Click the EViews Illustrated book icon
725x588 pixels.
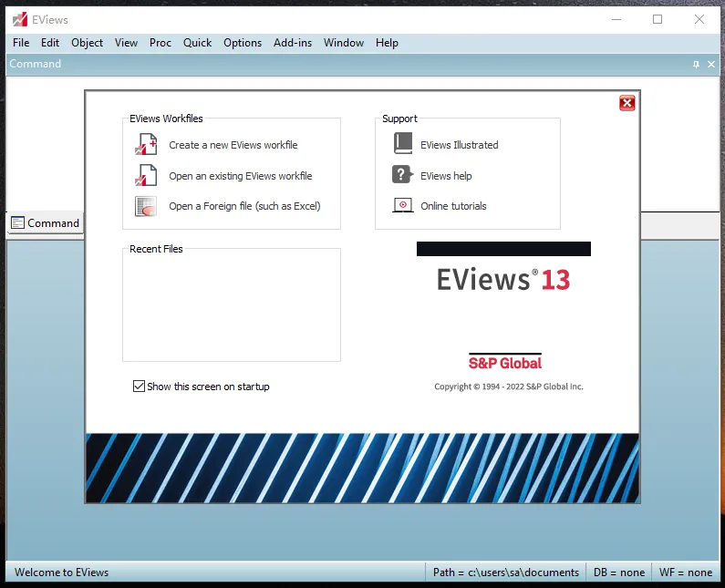(403, 143)
